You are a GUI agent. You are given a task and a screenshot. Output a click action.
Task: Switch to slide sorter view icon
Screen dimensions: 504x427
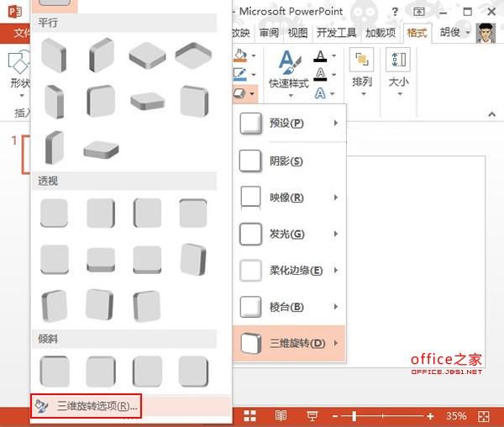[249, 416]
